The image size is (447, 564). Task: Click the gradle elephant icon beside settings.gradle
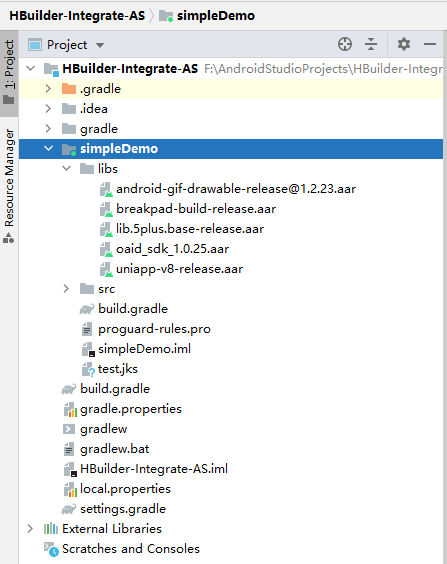(x=69, y=509)
